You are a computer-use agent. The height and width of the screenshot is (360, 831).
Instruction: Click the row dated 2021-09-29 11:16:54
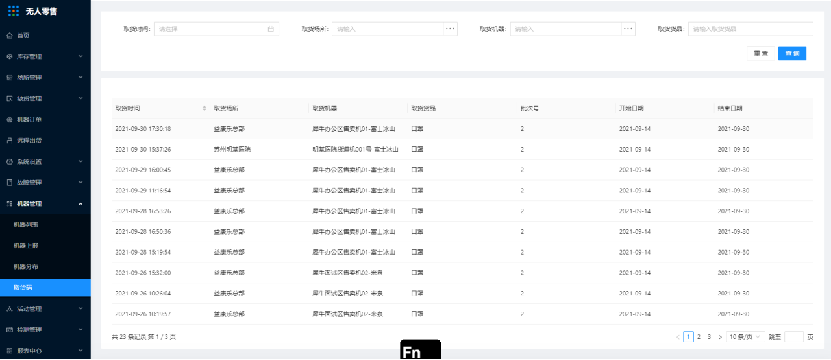click(462, 190)
